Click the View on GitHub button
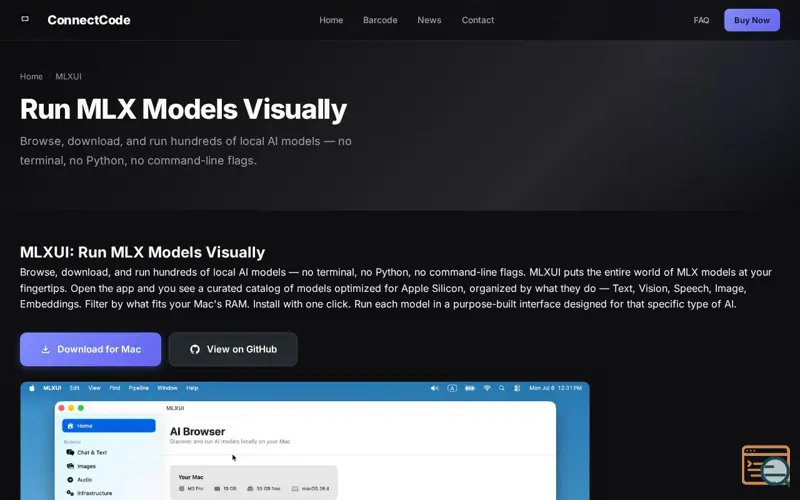Viewport: 800px width, 500px height. pos(233,349)
